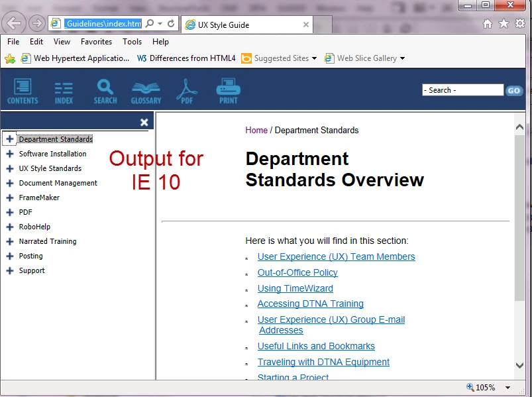Expand the RoboHelp node
Screen dimensions: 532x397
(x=9, y=227)
